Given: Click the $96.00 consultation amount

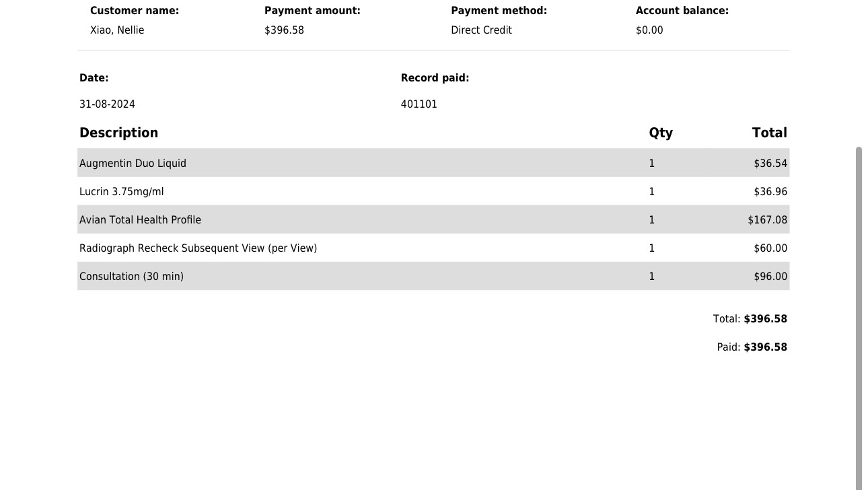Looking at the screenshot, I should coord(770,277).
